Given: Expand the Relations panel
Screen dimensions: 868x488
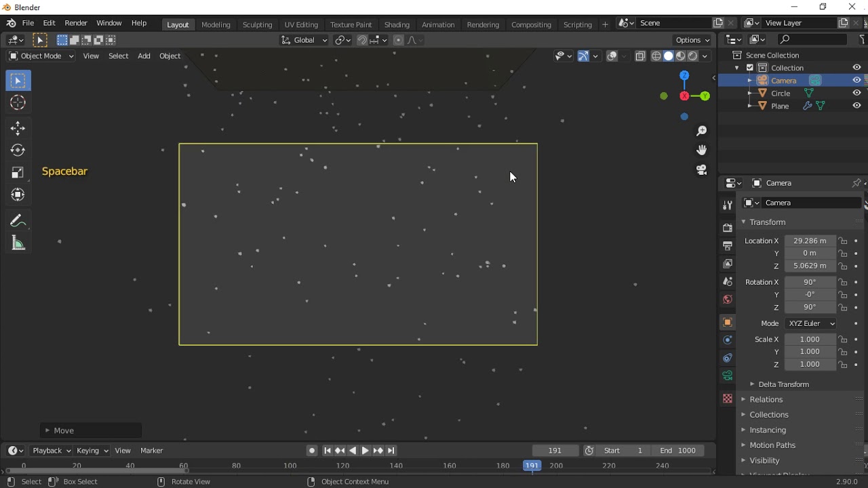Looking at the screenshot, I should pyautogui.click(x=766, y=400).
